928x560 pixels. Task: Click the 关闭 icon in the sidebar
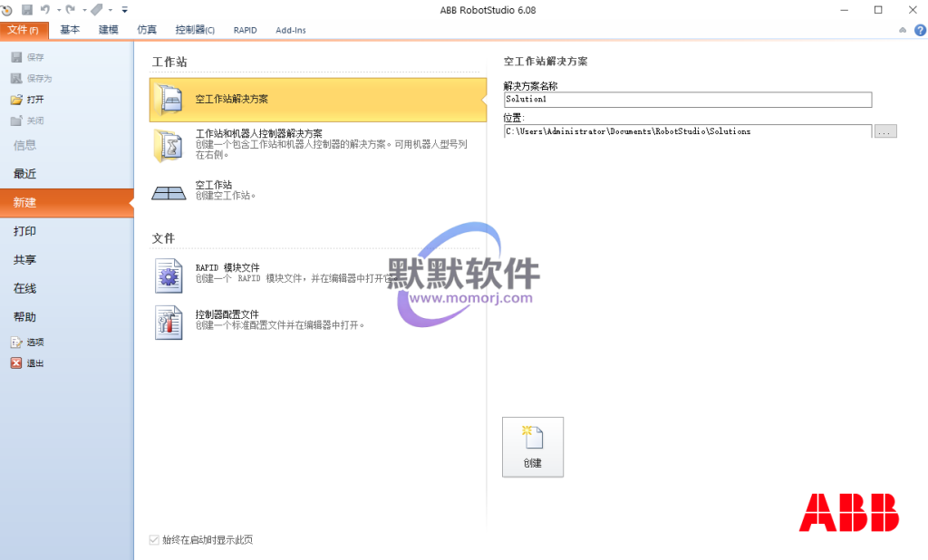pyautogui.click(x=16, y=121)
